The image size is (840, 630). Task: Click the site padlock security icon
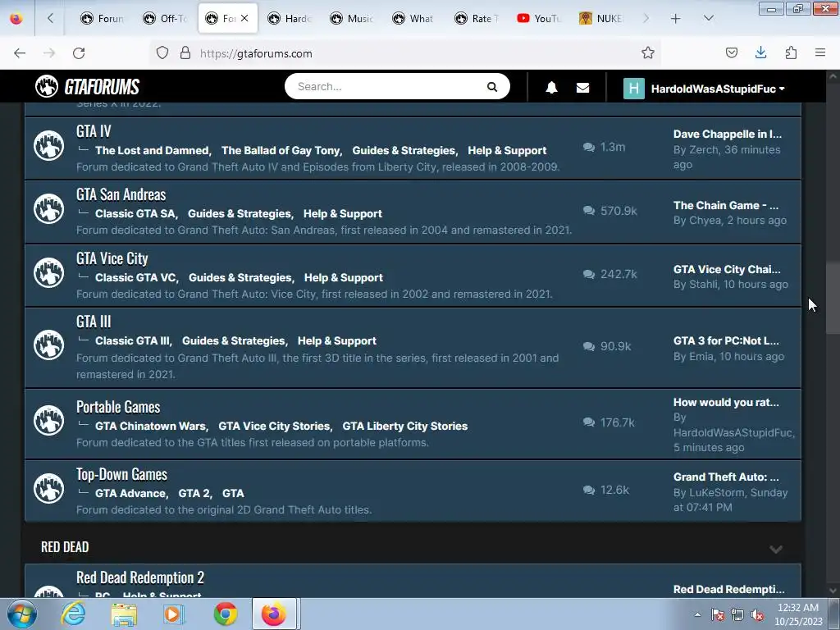tap(185, 52)
